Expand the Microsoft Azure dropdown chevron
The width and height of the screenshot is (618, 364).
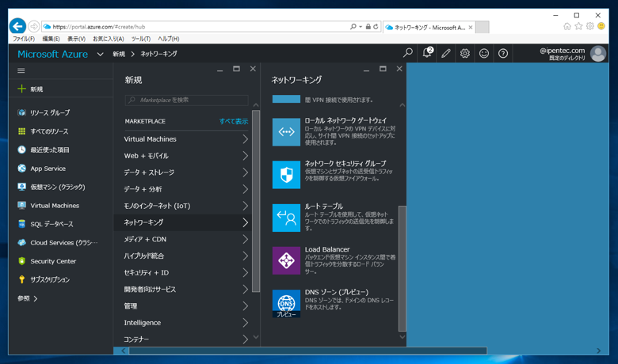click(100, 55)
